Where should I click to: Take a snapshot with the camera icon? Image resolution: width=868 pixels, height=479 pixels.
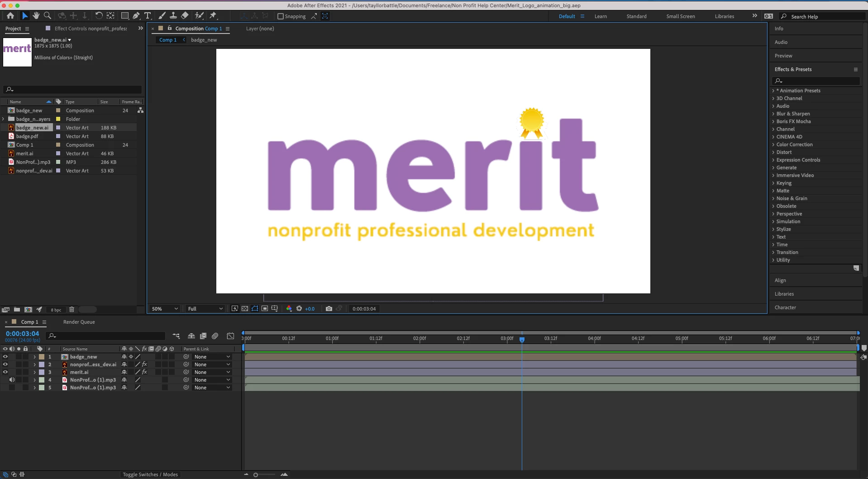329,309
